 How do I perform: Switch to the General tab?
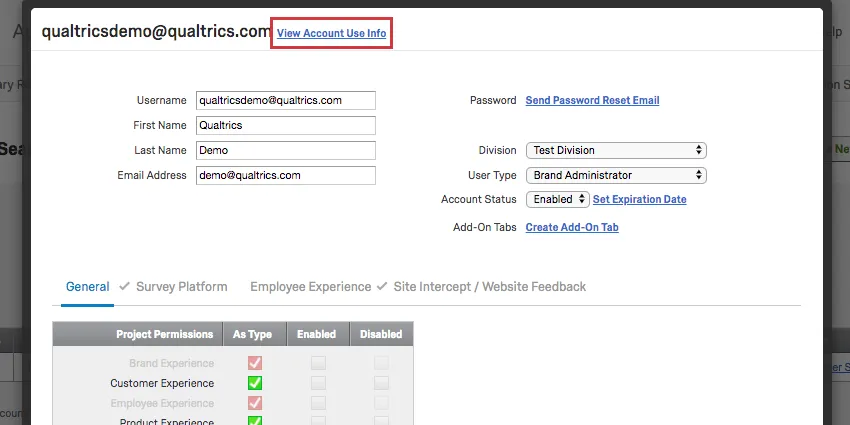[87, 287]
